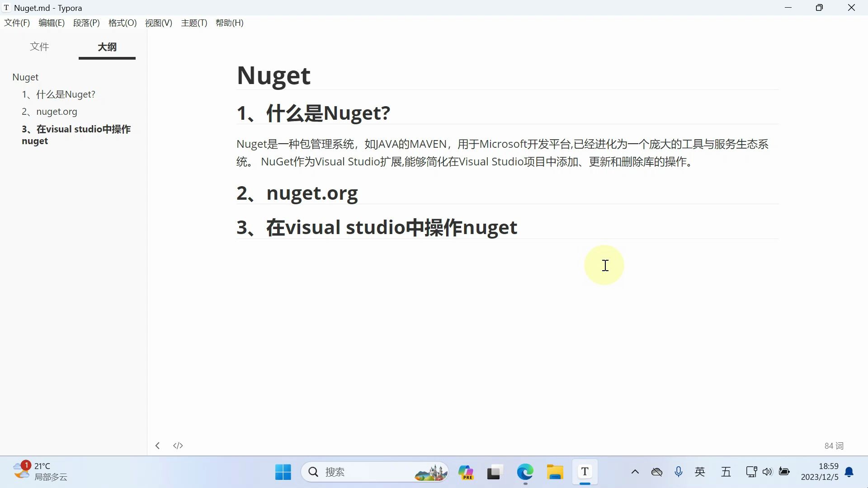Place cursor in Nuget main title
This screenshot has width=868, height=488.
[274, 75]
